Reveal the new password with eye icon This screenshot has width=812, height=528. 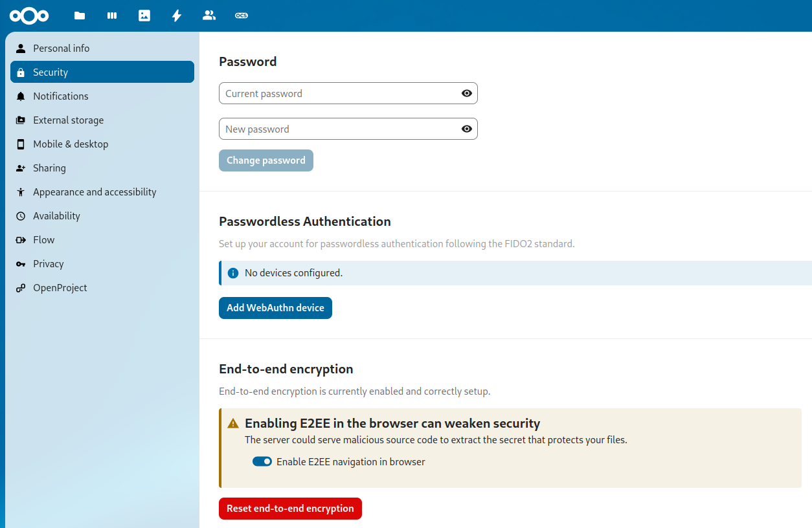tap(466, 129)
